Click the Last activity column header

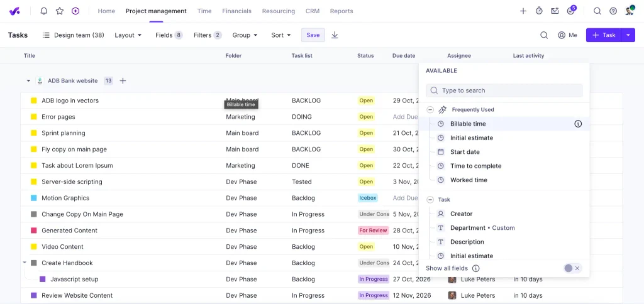click(x=528, y=56)
